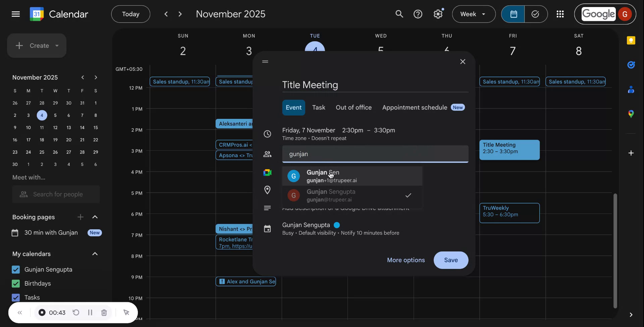Collapse the My calendars section
The width and height of the screenshot is (644, 327).
(95, 254)
